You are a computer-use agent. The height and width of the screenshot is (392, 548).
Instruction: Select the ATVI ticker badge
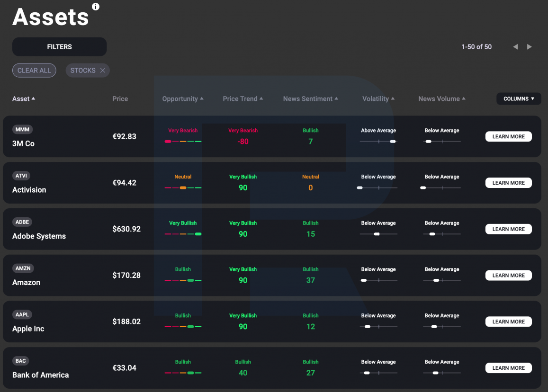pos(21,176)
